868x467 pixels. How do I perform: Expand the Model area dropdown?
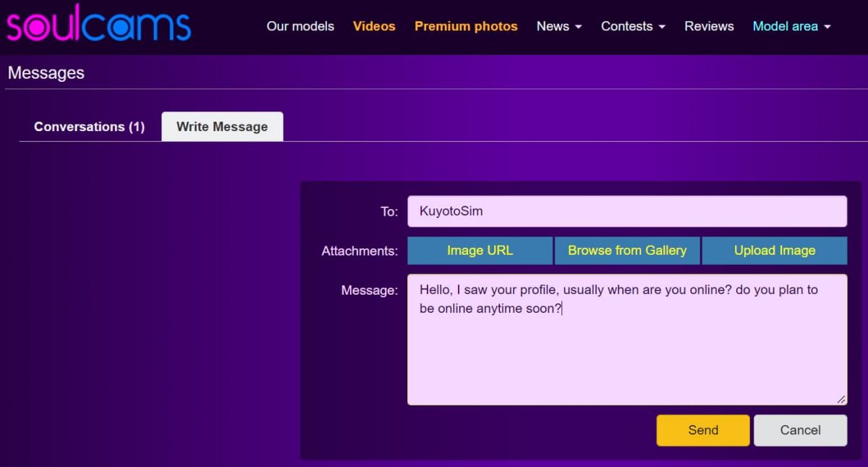click(791, 26)
